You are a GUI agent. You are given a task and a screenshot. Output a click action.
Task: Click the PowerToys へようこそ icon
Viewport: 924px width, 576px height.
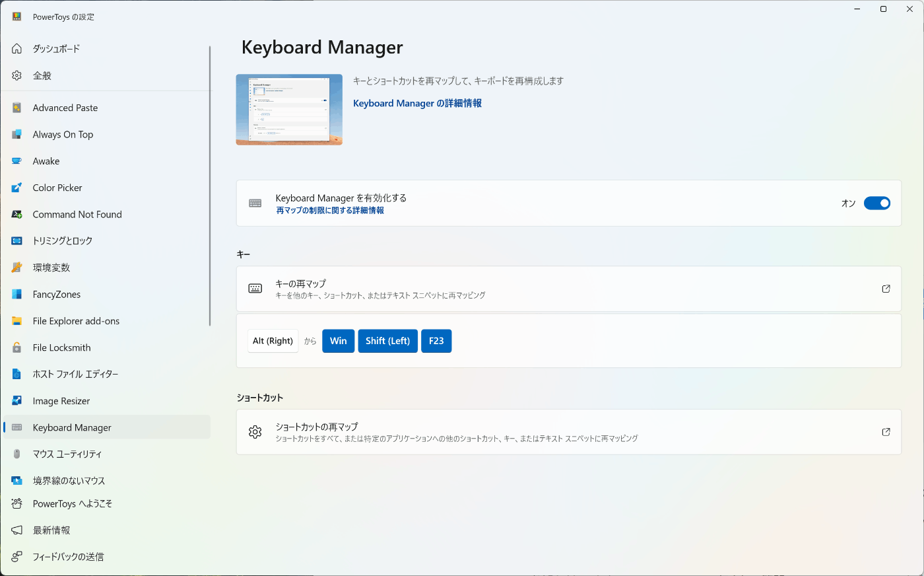pyautogui.click(x=17, y=503)
